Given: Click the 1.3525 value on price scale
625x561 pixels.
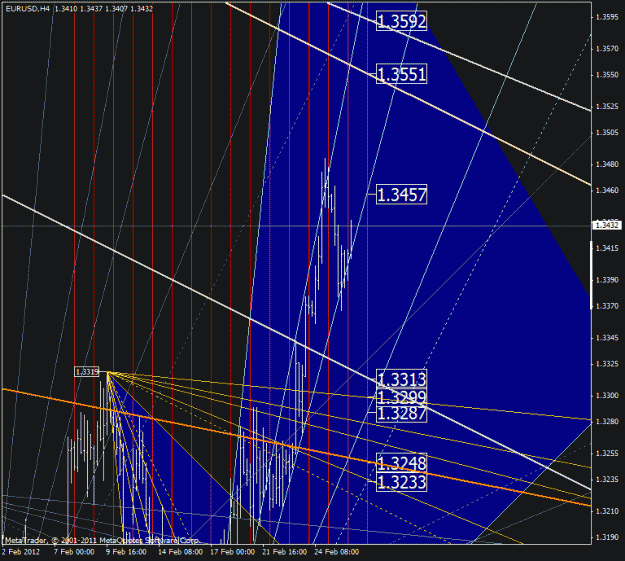Looking at the screenshot, I should click(x=607, y=106).
